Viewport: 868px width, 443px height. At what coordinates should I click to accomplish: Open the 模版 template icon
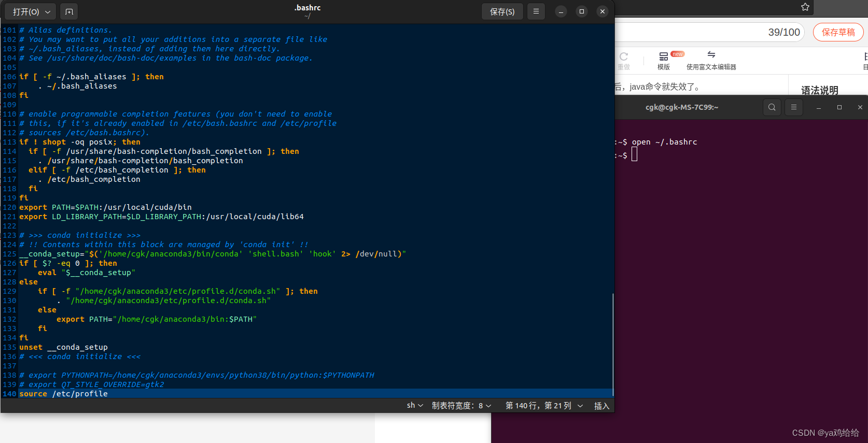point(664,61)
